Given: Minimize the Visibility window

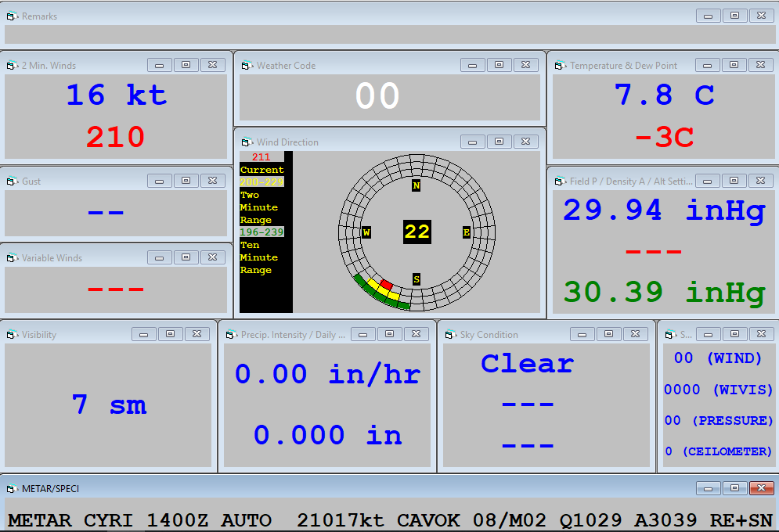Looking at the screenshot, I should (143, 334).
